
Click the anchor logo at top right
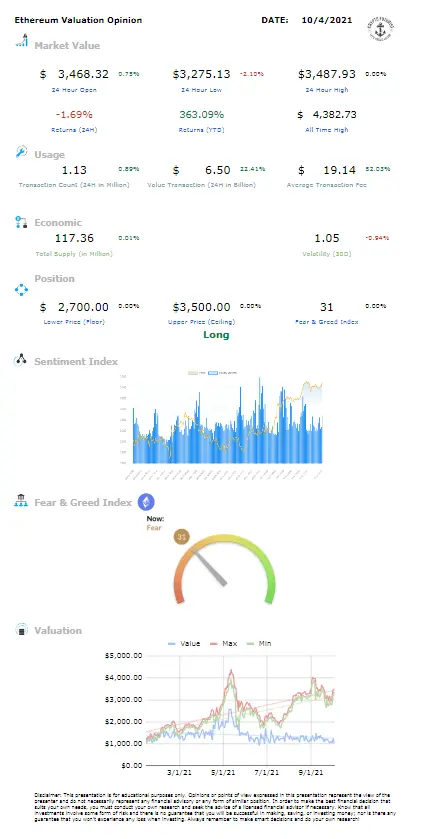[x=380, y=27]
